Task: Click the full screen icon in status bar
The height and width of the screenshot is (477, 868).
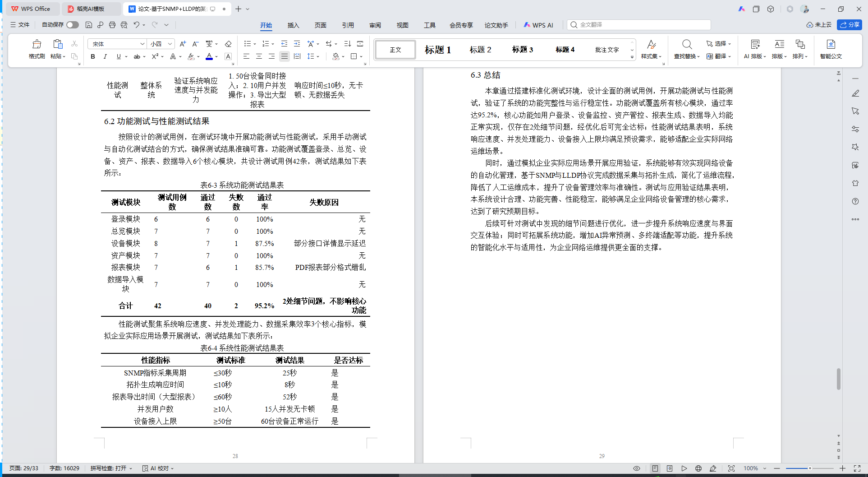Action: click(857, 468)
